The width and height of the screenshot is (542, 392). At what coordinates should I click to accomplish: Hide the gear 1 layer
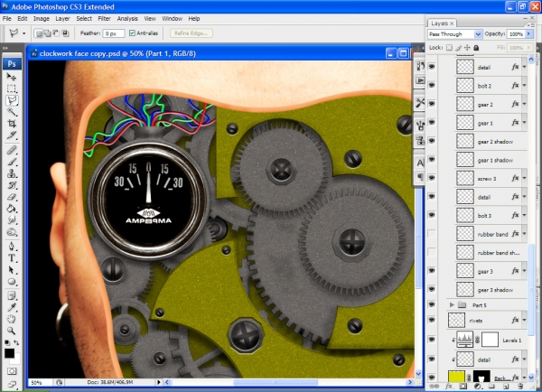(x=432, y=123)
